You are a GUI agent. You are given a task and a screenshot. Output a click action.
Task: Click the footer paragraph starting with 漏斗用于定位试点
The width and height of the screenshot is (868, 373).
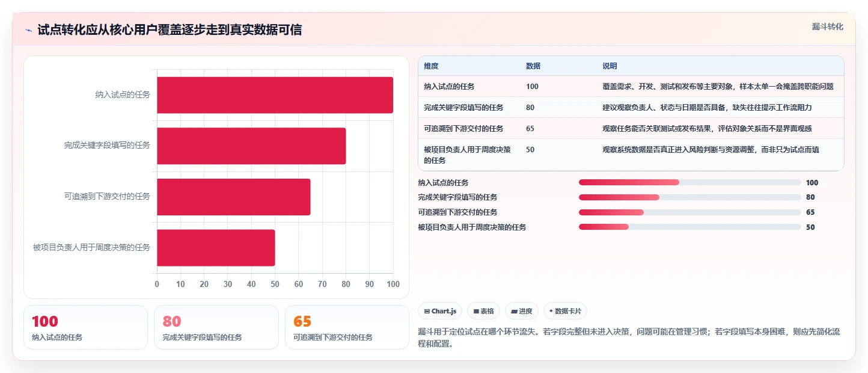[630, 338]
